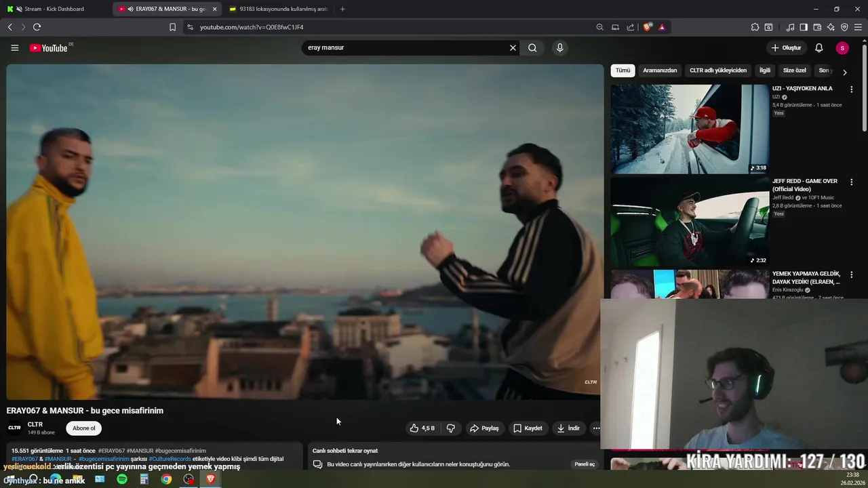The image size is (868, 488).
Task: Open more actions ellipsis under the video
Action: (596, 428)
